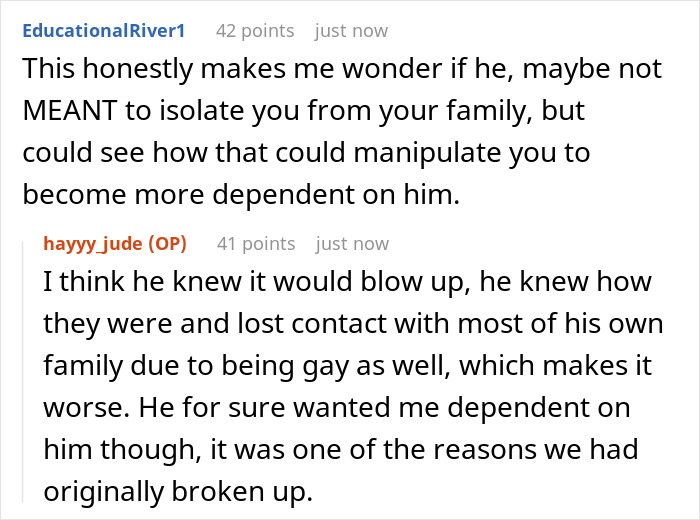The width and height of the screenshot is (700, 520).
Task: Click the line starting "worse. He for sure wanted"
Action: pos(334,410)
